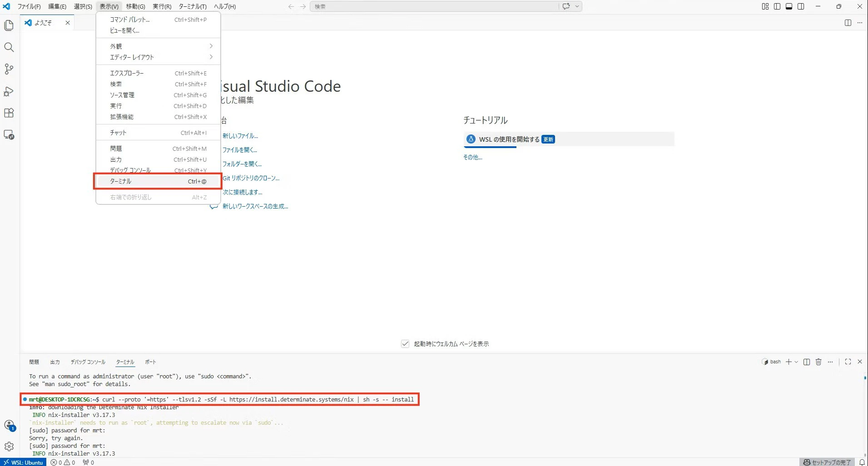This screenshot has width=868, height=466.
Task: Close the terminal panel
Action: pos(860,362)
